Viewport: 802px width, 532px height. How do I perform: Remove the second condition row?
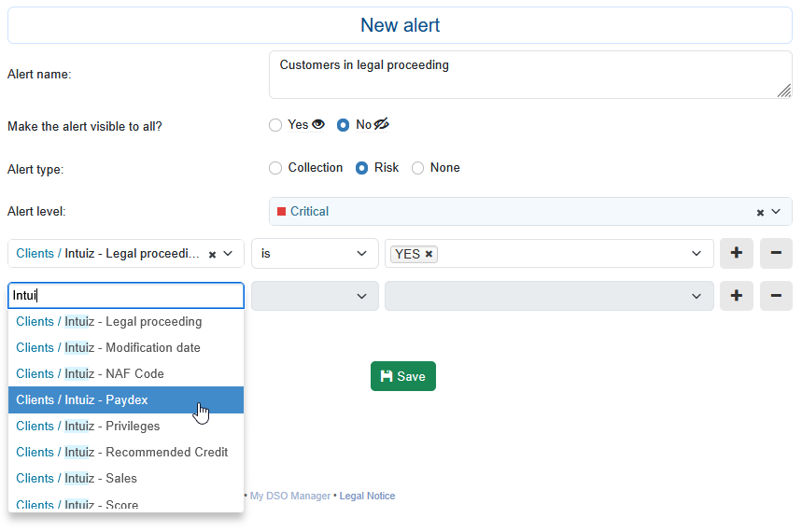coord(776,296)
